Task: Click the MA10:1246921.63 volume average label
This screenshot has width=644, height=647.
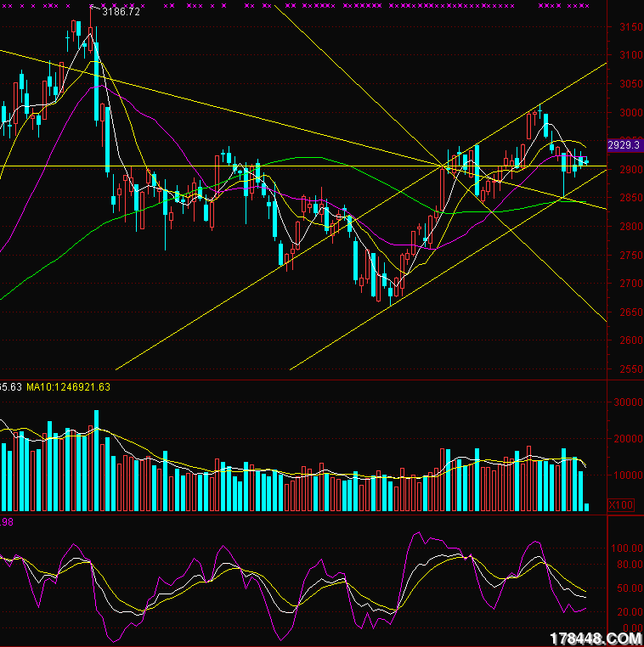Action: (69, 387)
